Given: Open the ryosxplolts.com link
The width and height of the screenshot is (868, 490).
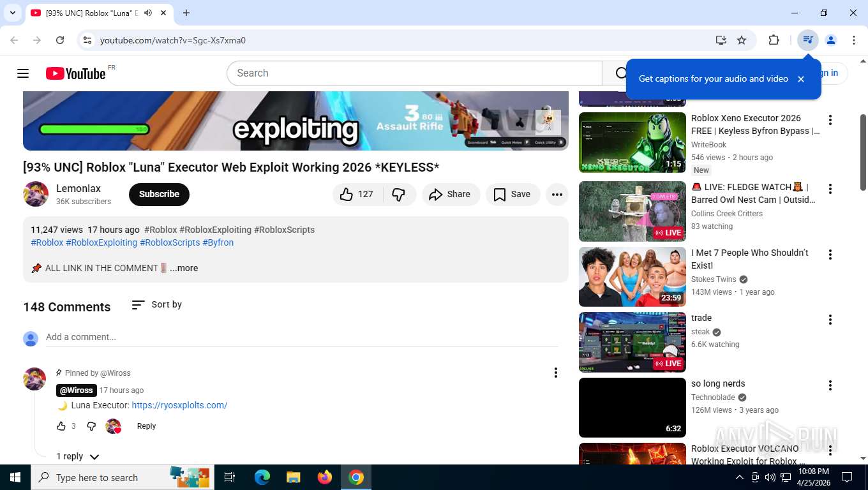Looking at the screenshot, I should coord(179,405).
